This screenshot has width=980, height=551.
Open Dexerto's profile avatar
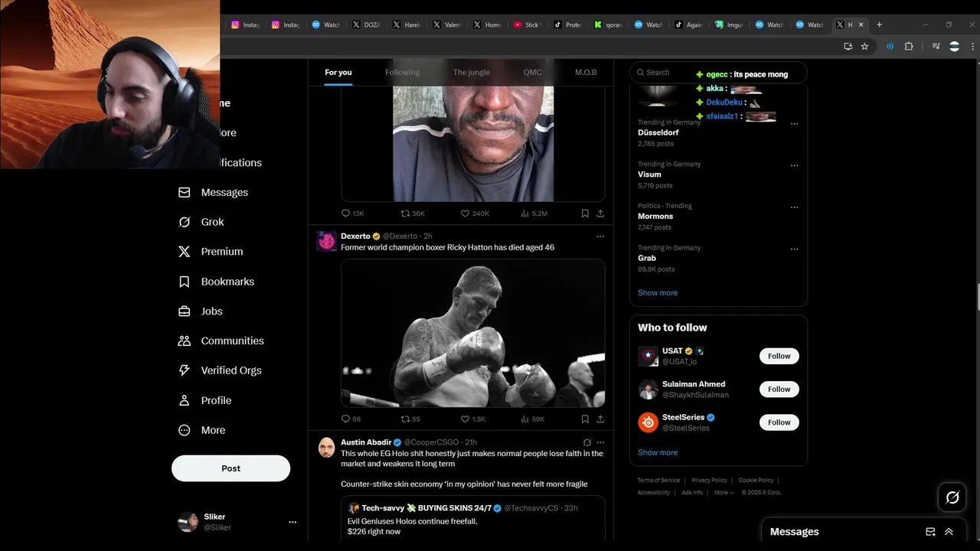point(327,241)
